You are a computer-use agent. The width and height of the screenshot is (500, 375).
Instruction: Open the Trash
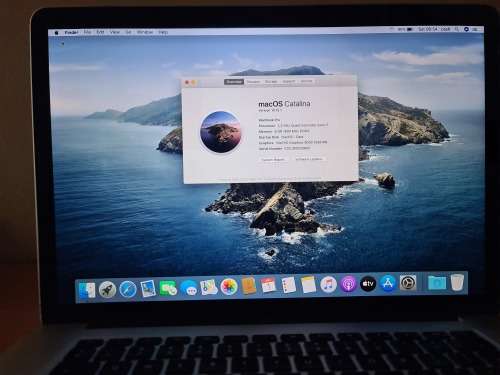[457, 282]
